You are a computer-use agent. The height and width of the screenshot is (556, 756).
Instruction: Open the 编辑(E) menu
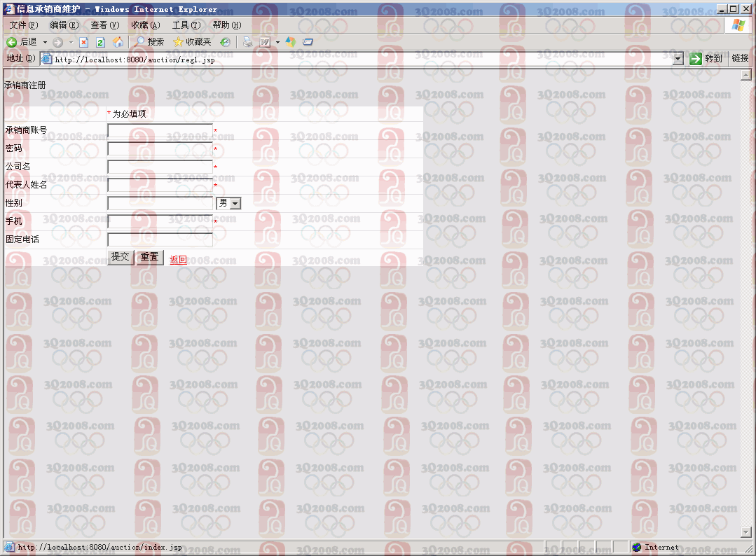click(x=64, y=25)
